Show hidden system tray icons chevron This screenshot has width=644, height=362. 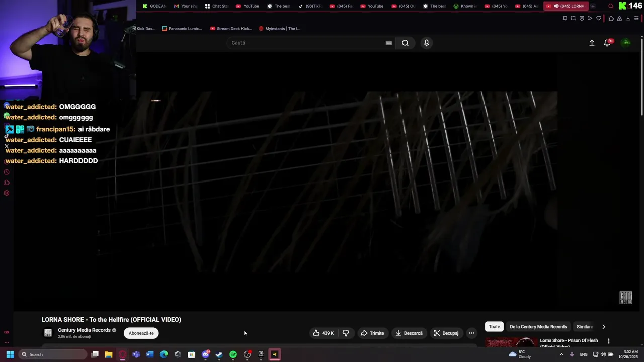point(561,354)
